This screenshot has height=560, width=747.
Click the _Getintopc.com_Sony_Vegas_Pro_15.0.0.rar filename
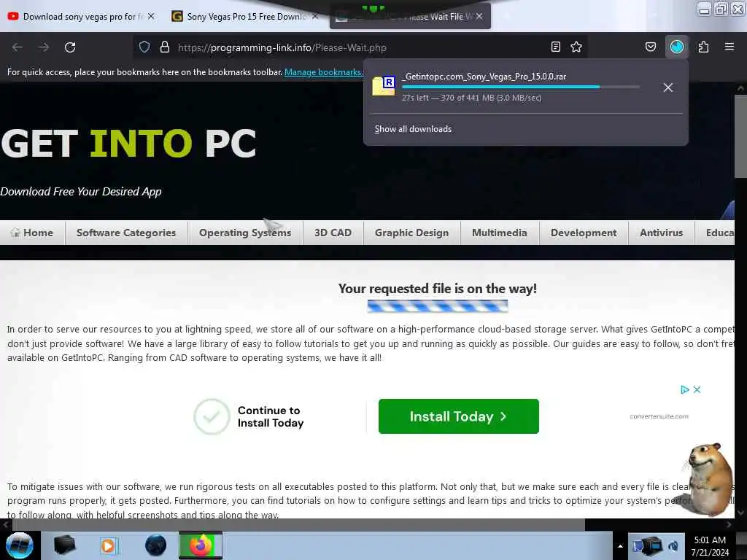(484, 76)
